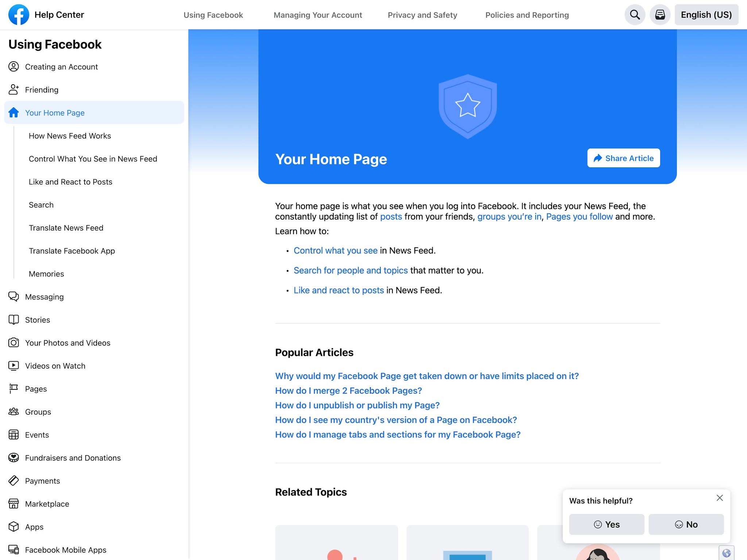Open the English (US) language selector
Screen dimensions: 747x560
[706, 15]
